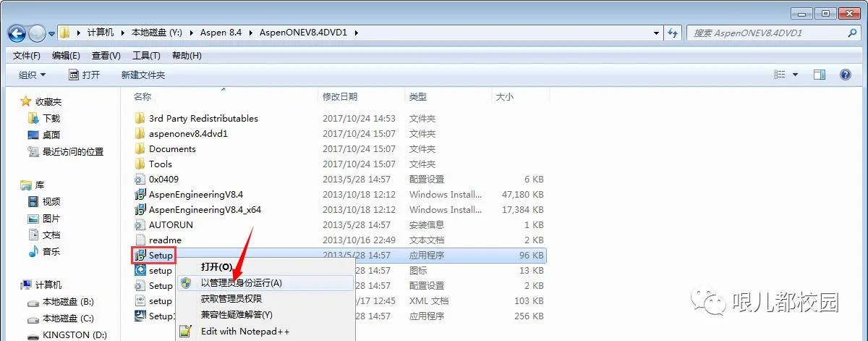
Task: Click the 新建文件夹 button
Action: coord(143,75)
